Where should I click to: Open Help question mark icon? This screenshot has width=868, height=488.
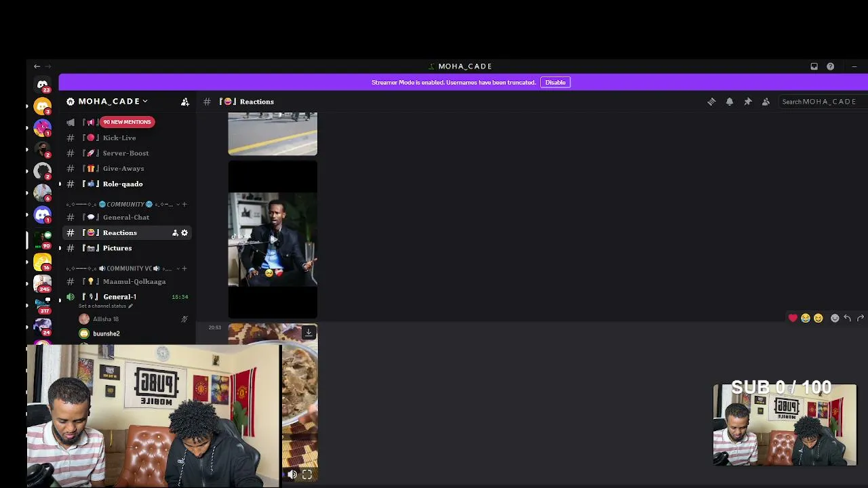[x=830, y=66]
